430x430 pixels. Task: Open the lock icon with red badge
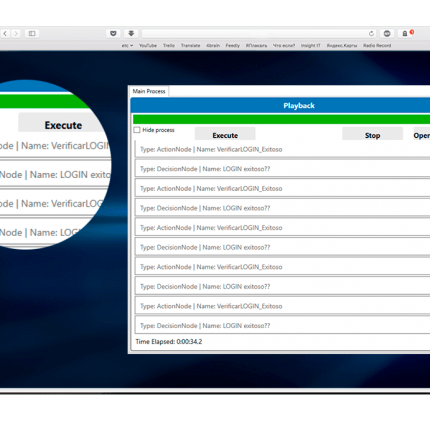pos(405,33)
